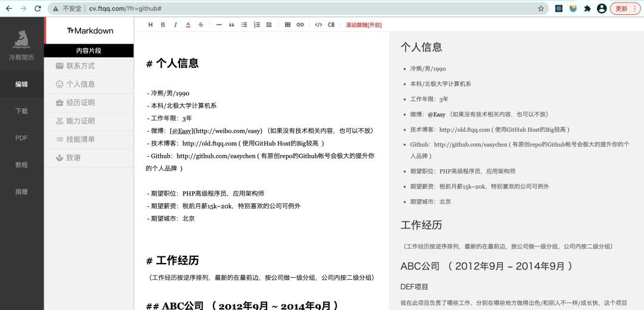
Task: Insert the 致谢 snippet
Action: point(89,157)
